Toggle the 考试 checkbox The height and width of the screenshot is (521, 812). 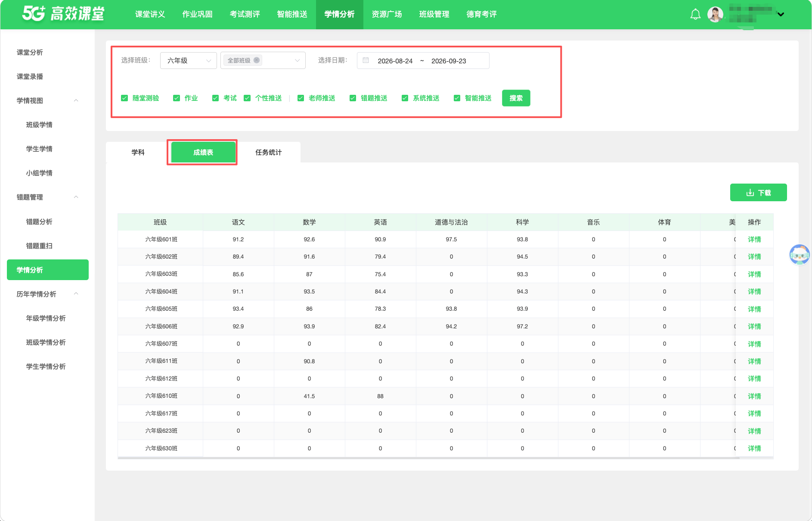coord(215,98)
